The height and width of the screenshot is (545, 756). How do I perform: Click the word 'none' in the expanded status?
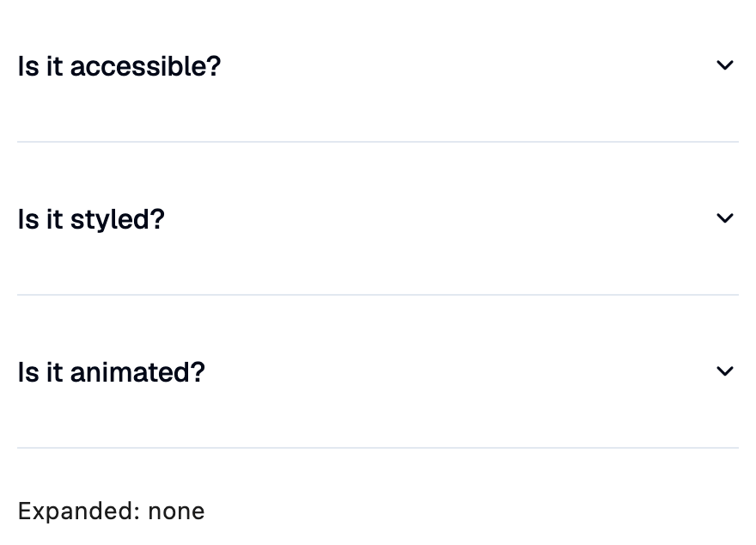click(176, 511)
